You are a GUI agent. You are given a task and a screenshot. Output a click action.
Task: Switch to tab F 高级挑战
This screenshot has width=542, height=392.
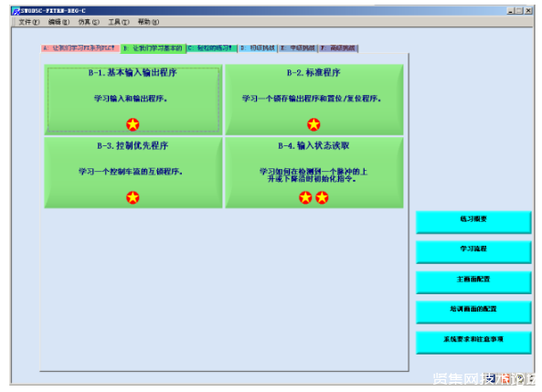[338, 48]
